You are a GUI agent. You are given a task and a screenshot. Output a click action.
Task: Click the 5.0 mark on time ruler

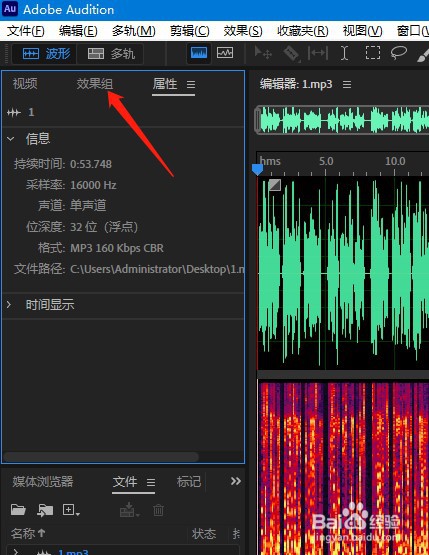[x=326, y=161]
